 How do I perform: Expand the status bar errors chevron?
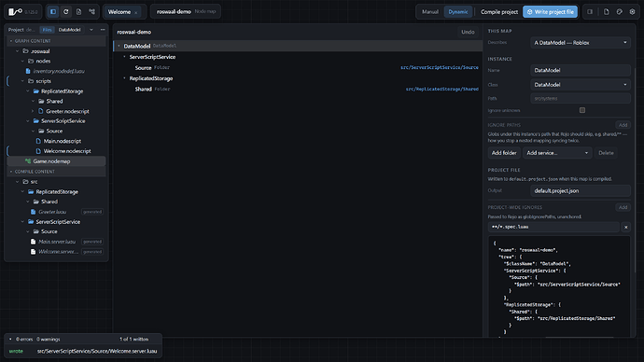click(x=10, y=339)
